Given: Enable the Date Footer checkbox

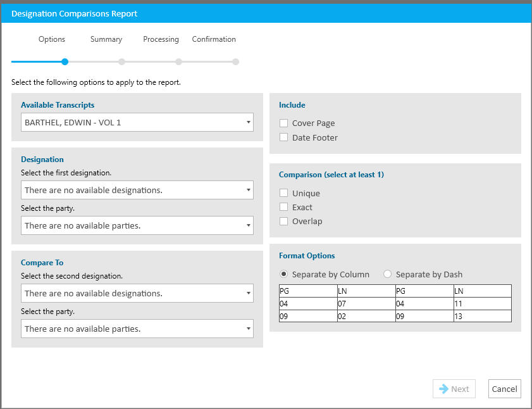Looking at the screenshot, I should (x=283, y=137).
